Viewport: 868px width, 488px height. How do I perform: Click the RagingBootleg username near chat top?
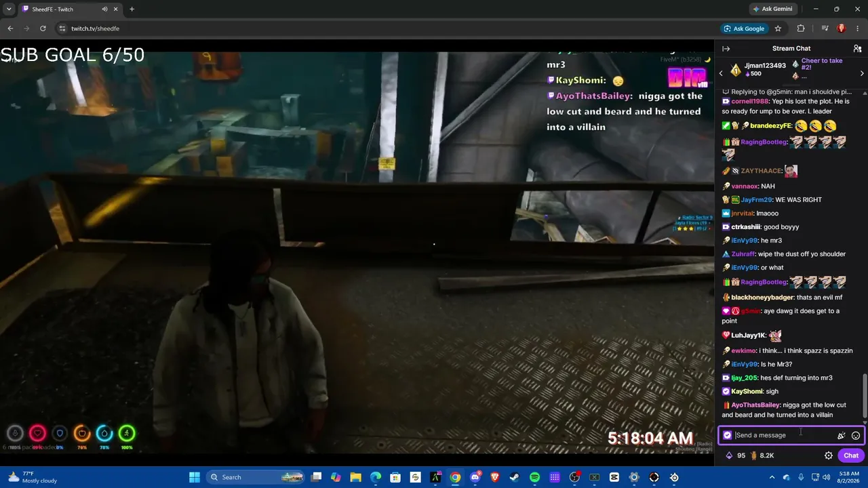tap(764, 142)
